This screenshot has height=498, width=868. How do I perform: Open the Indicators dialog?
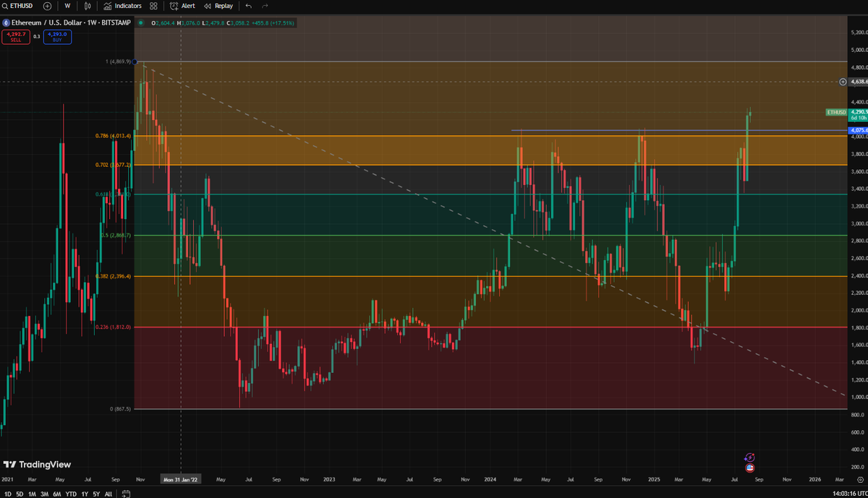coord(122,6)
